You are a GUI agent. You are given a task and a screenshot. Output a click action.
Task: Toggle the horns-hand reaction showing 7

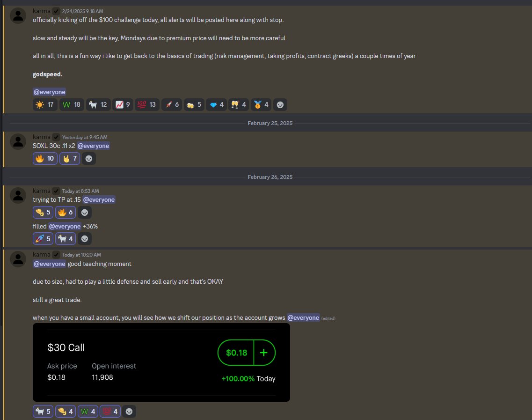tap(70, 159)
